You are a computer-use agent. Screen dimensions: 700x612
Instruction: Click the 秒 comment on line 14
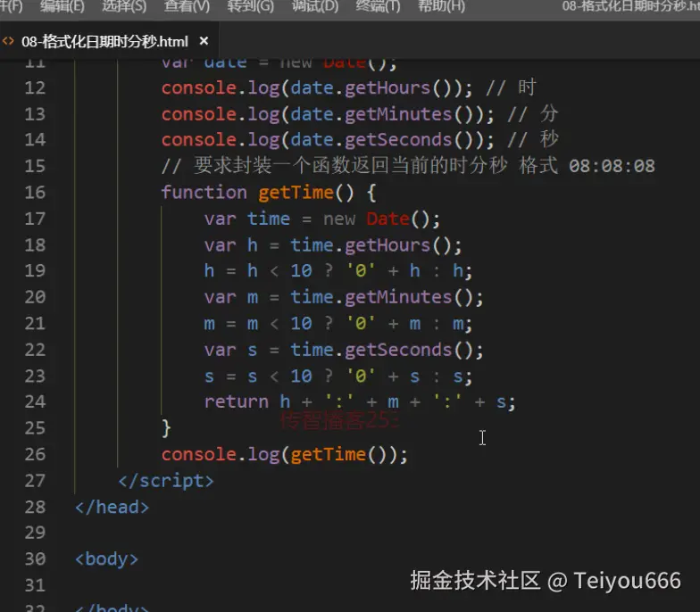click(x=549, y=139)
